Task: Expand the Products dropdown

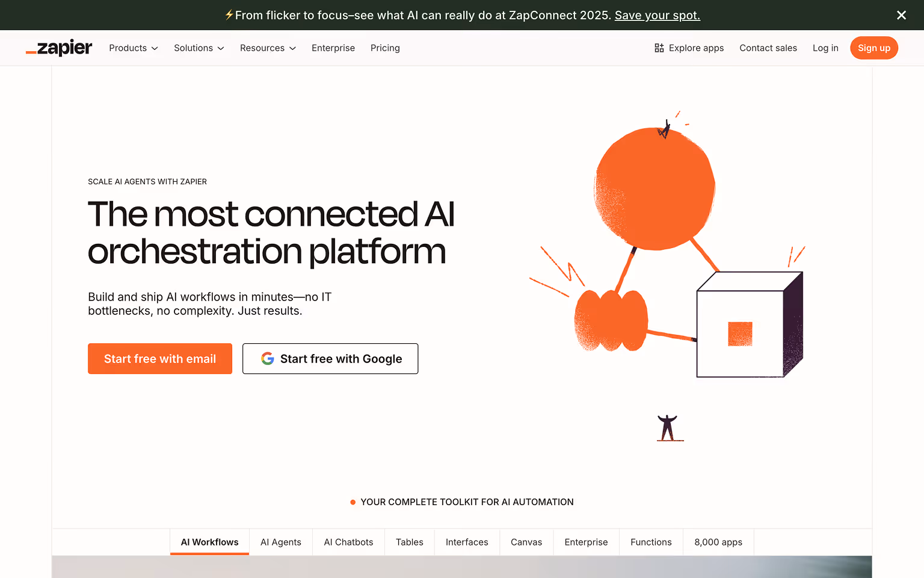Action: pyautogui.click(x=133, y=48)
